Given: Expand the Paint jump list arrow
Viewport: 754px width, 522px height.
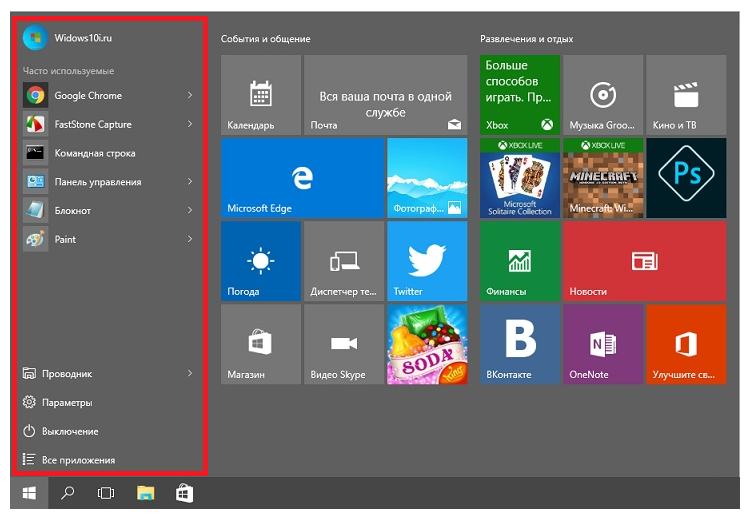Looking at the screenshot, I should (190, 240).
